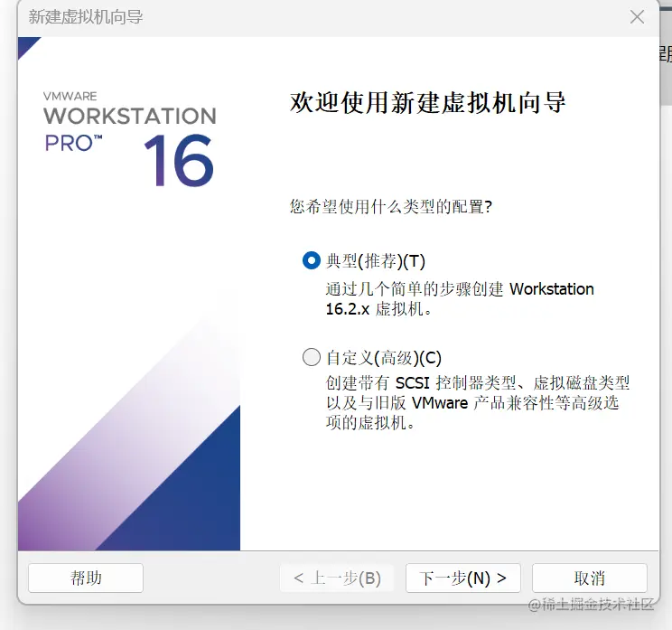Click the VMware Workstation Pro 16 logo
The width and height of the screenshot is (672, 630).
(129, 138)
